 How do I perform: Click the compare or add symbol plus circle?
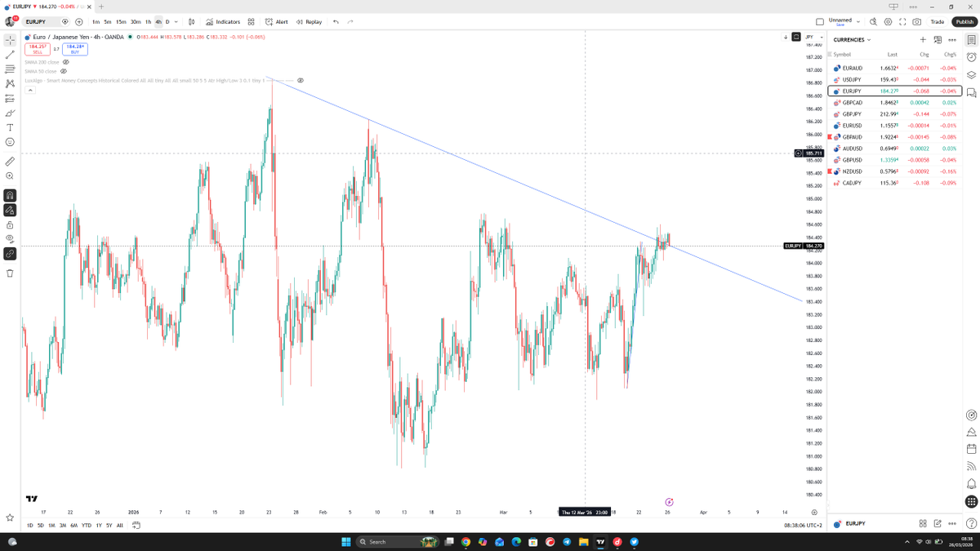click(x=78, y=22)
